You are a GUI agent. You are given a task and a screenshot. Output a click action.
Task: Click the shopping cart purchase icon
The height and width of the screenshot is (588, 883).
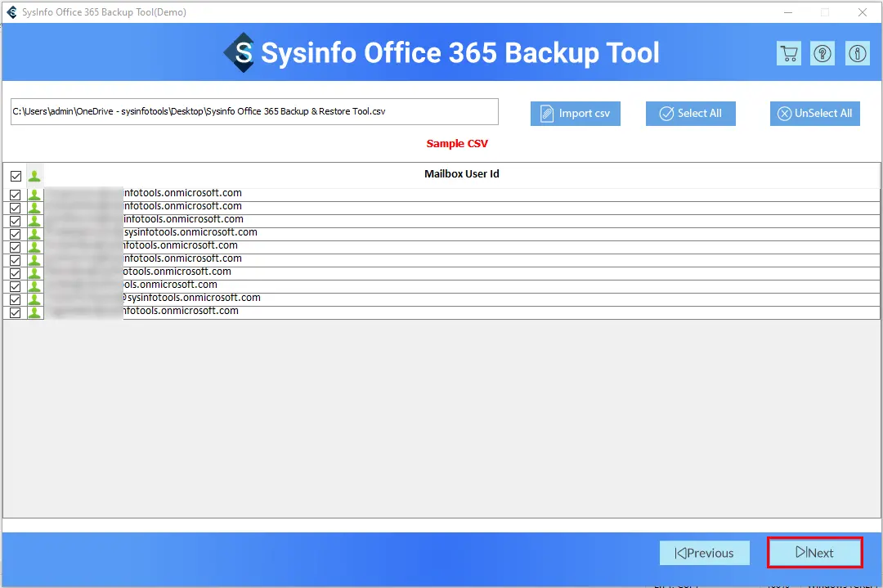click(788, 54)
